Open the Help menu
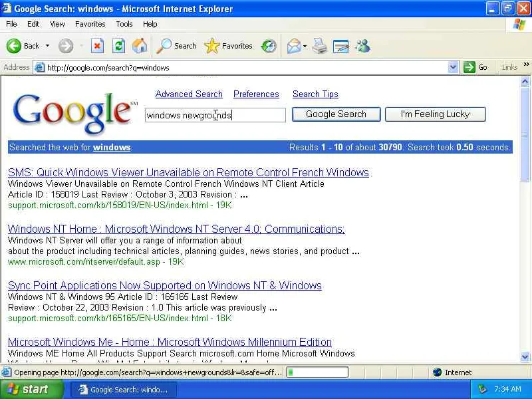 click(x=150, y=24)
